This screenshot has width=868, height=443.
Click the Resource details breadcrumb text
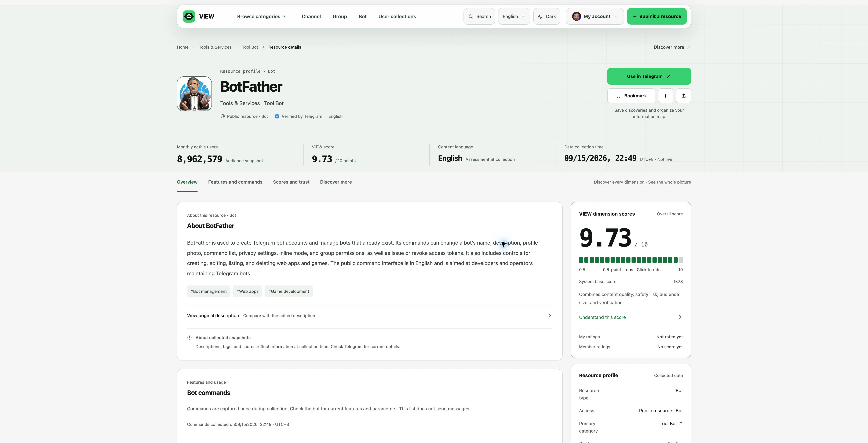[285, 47]
